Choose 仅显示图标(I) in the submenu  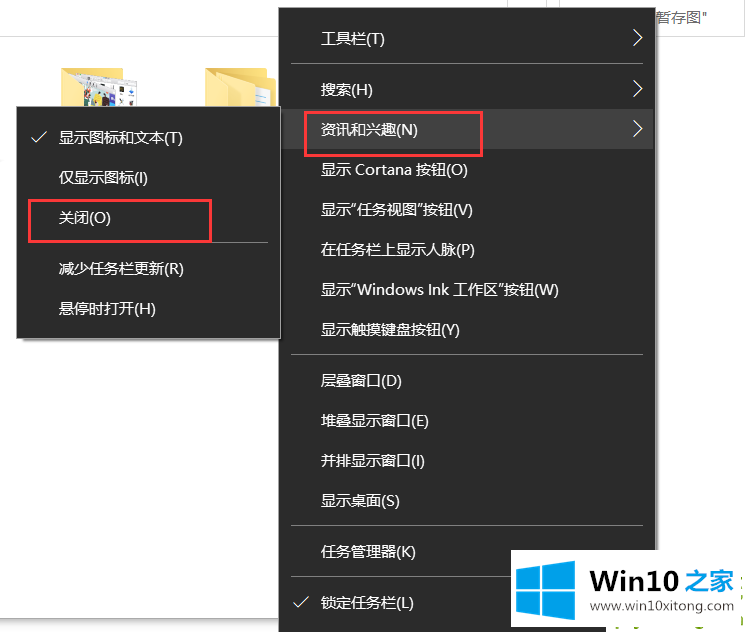click(102, 178)
